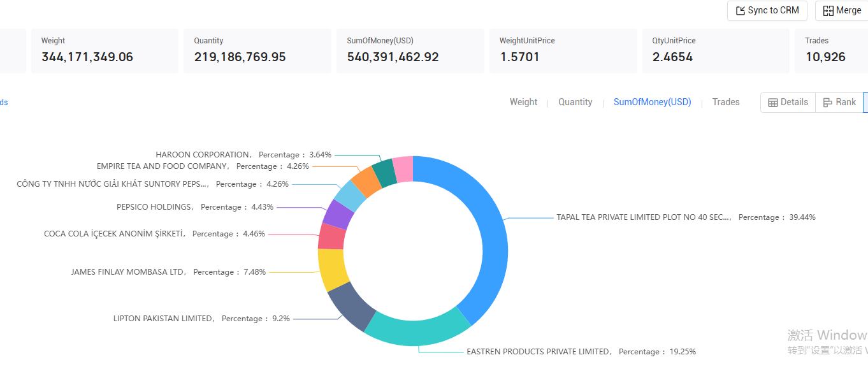Click the pink unlabeled donut segment
868x369 pixels.
(x=403, y=169)
